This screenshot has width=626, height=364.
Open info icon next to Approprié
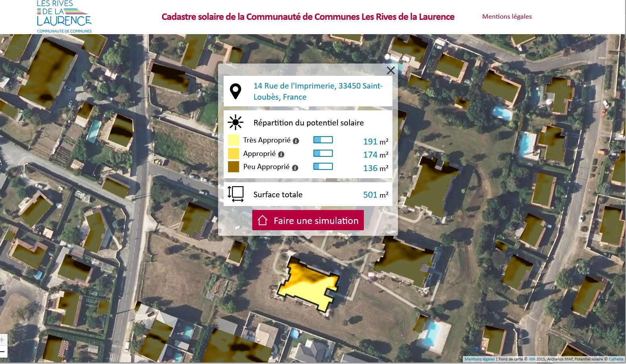pyautogui.click(x=281, y=154)
